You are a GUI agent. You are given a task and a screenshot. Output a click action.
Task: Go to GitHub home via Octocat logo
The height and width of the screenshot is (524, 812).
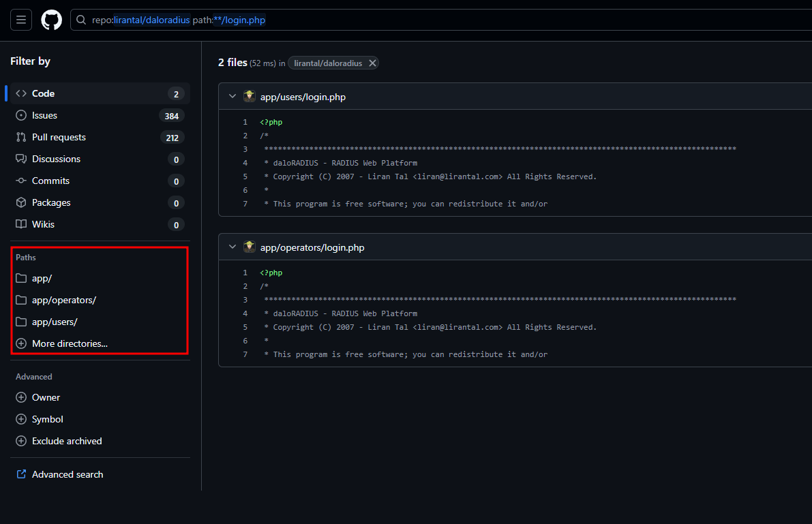(51, 20)
